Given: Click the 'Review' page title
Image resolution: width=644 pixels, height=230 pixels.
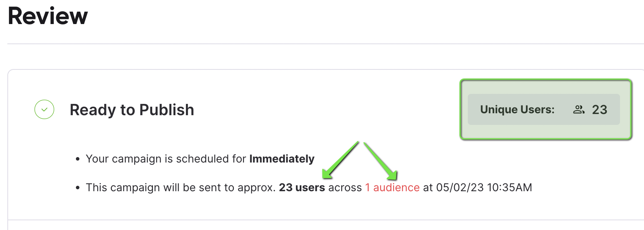Looking at the screenshot, I should click(48, 16).
